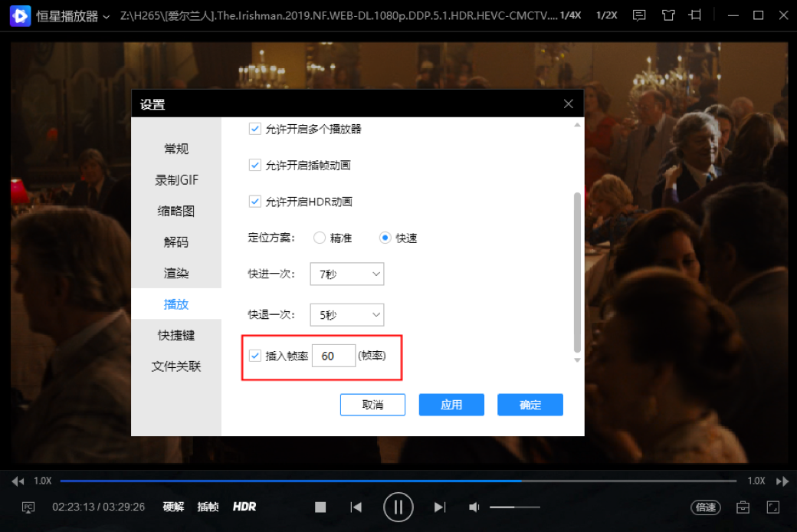Click the 插入帧率 value input field
This screenshot has height=532, width=797.
[x=333, y=356]
